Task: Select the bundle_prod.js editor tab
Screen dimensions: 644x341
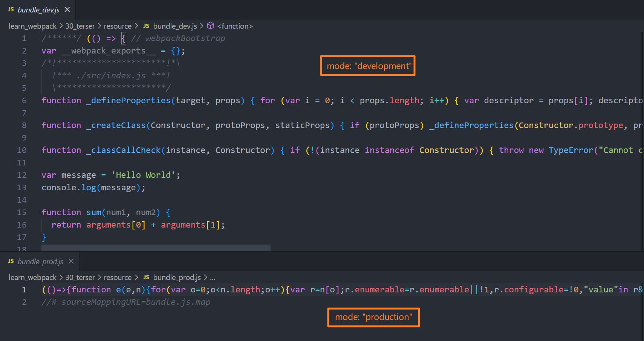Action: 40,261
